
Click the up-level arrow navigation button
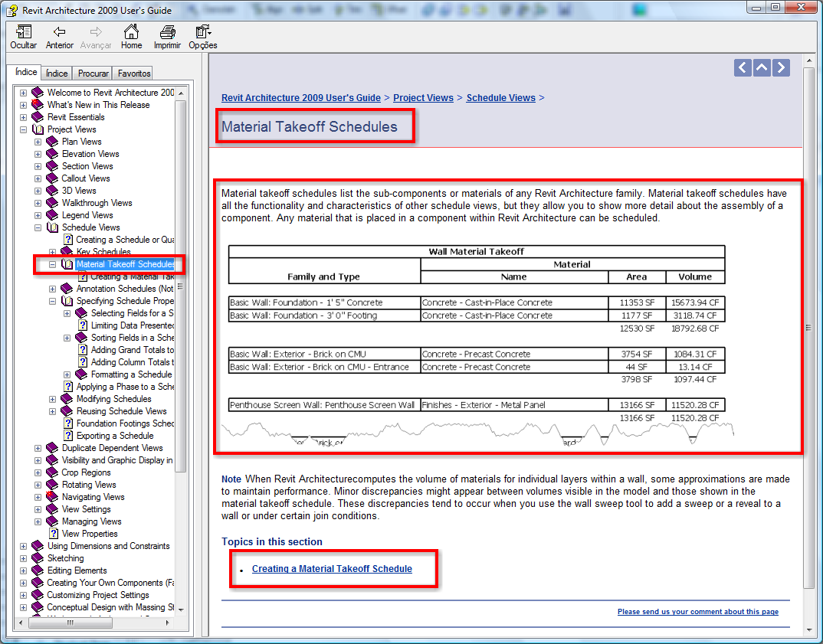(x=762, y=67)
